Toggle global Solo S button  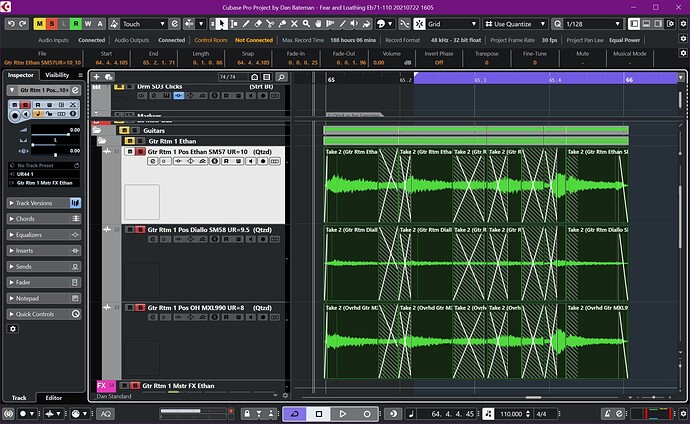tap(51, 24)
